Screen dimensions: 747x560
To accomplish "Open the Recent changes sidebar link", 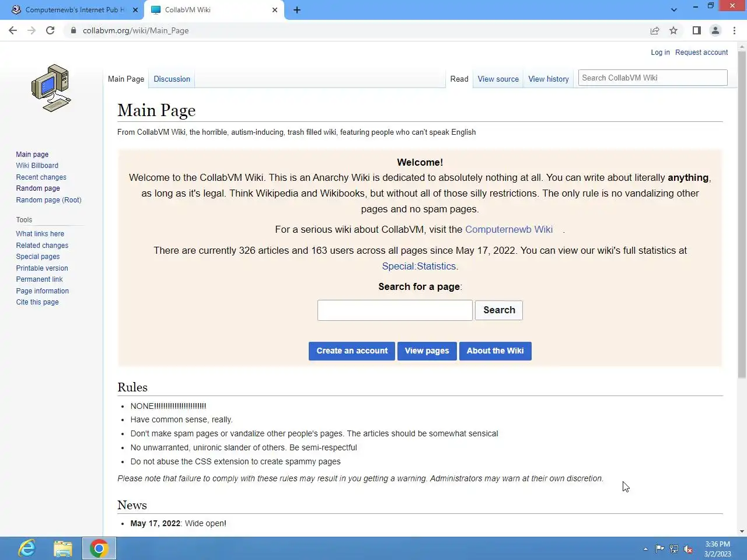I will (41, 177).
